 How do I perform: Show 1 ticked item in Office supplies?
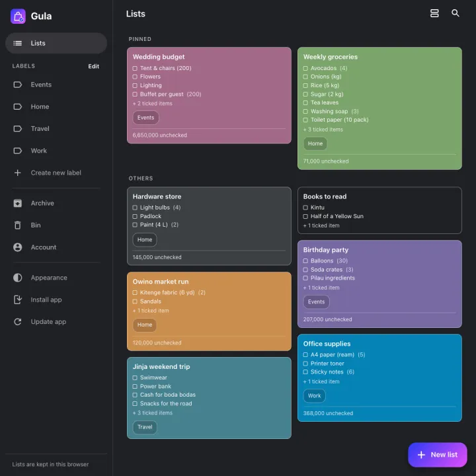coord(321,381)
